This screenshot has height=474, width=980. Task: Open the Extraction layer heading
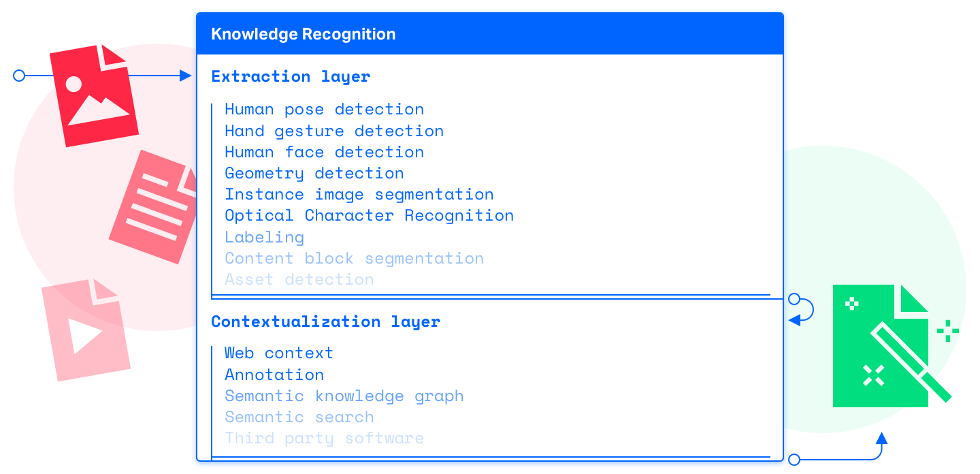(291, 76)
